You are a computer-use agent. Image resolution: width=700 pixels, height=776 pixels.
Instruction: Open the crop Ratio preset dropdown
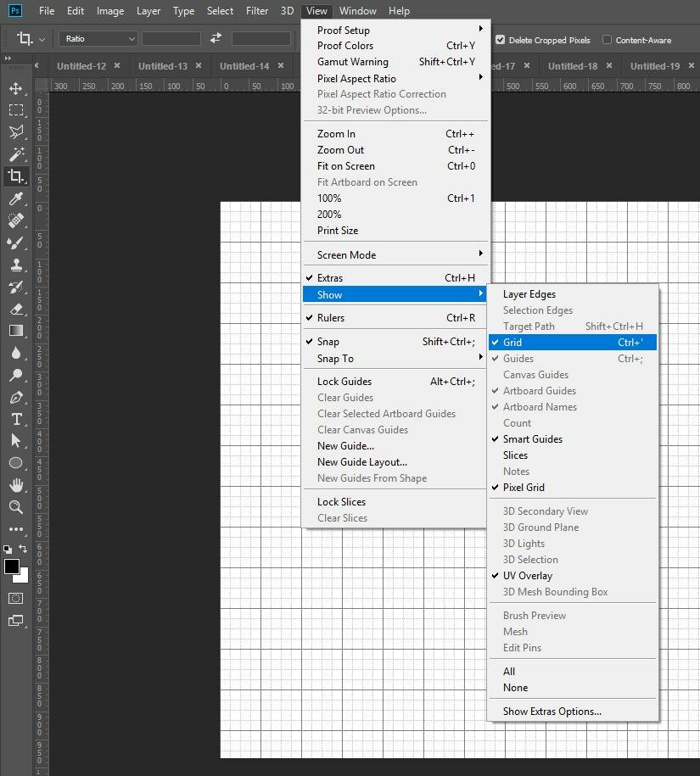pos(98,39)
